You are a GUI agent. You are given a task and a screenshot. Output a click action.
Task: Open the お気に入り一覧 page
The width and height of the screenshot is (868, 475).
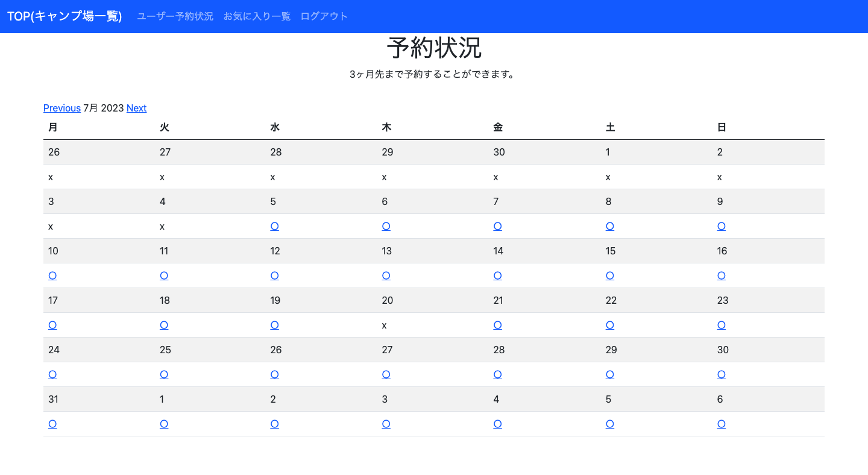point(257,16)
